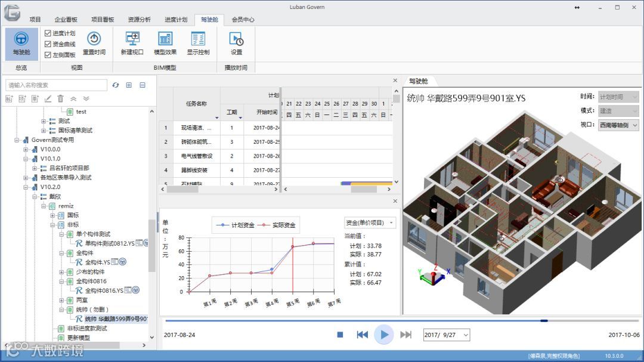Open playback 设置 settings
Image resolution: width=644 pixels, height=362 pixels.
pyautogui.click(x=236, y=44)
